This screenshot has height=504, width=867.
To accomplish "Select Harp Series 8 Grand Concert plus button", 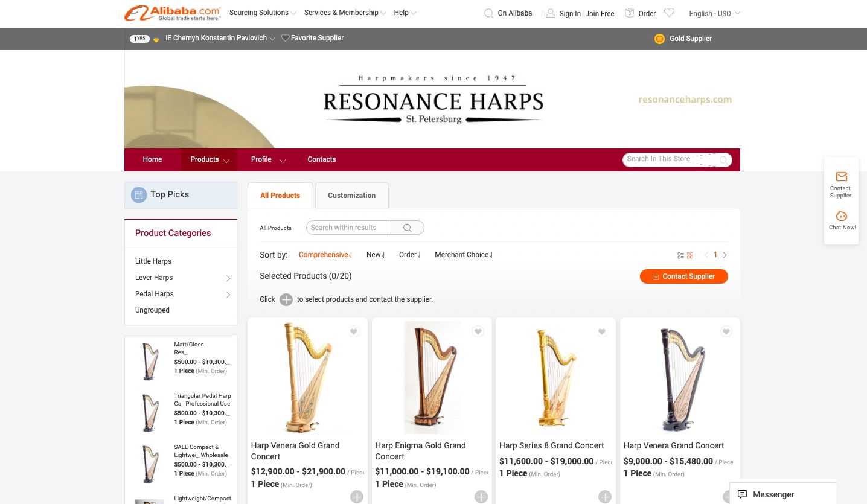I will coord(605,497).
